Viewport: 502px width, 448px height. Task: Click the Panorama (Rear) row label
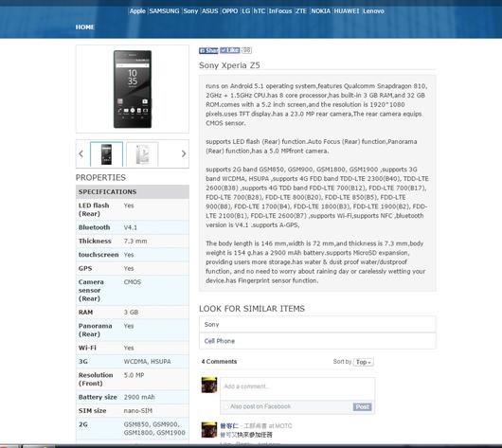tap(95, 330)
